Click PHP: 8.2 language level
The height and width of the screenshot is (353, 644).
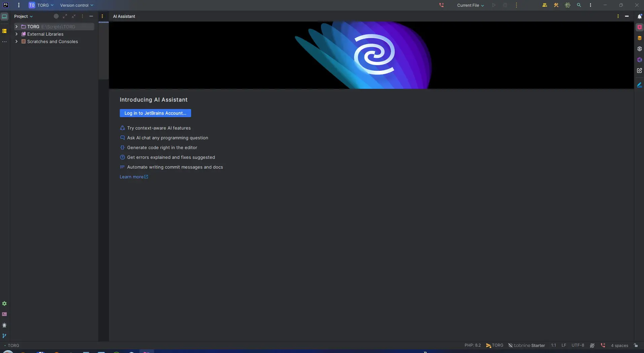click(x=472, y=345)
